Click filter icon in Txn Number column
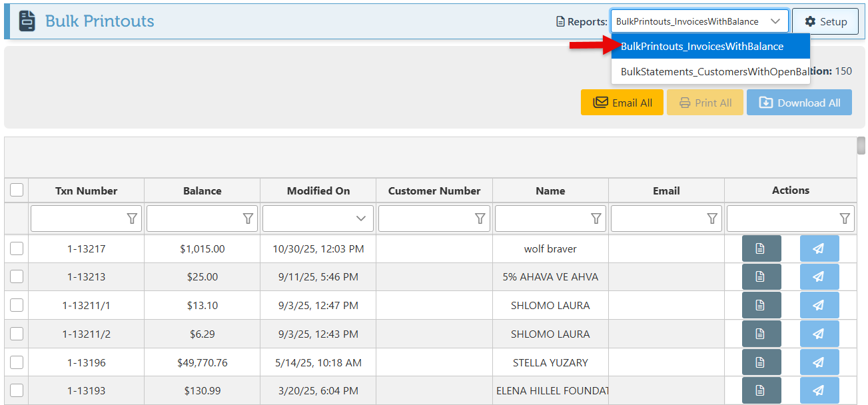Screen dimensions: 868x405 132,218
